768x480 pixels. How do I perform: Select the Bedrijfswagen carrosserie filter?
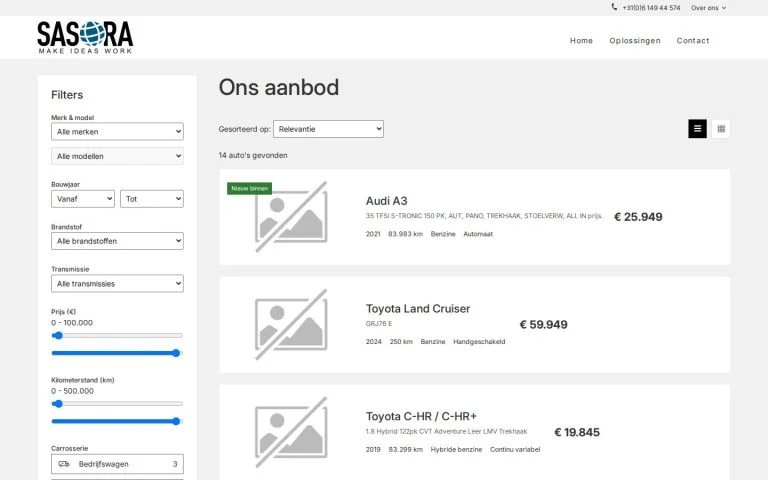118,464
